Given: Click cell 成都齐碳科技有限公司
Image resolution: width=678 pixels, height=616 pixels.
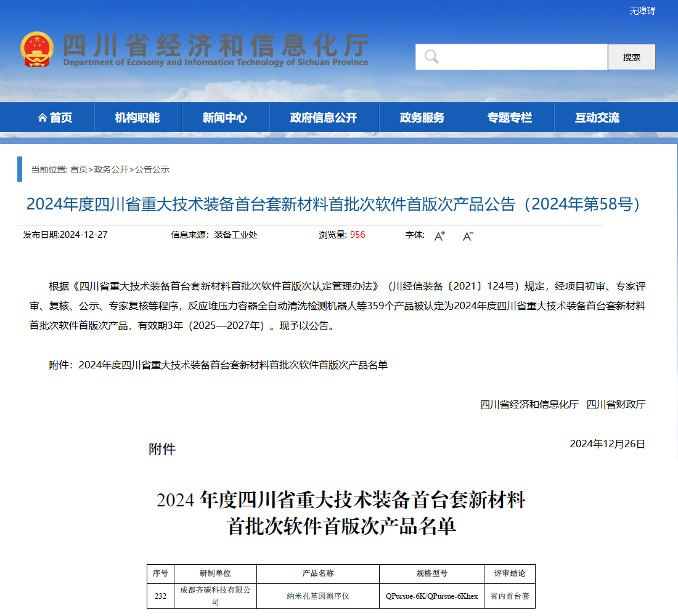Looking at the screenshot, I should 215,596.
